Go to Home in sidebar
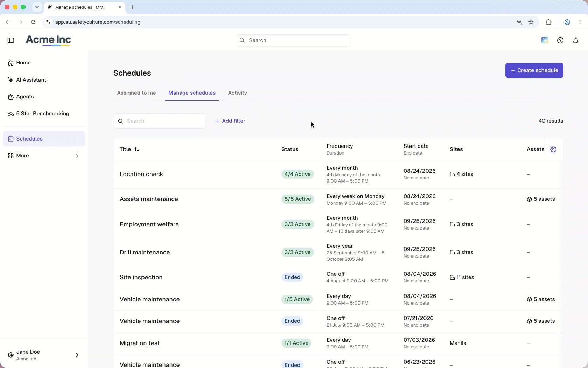This screenshot has width=588, height=368. 44,63
